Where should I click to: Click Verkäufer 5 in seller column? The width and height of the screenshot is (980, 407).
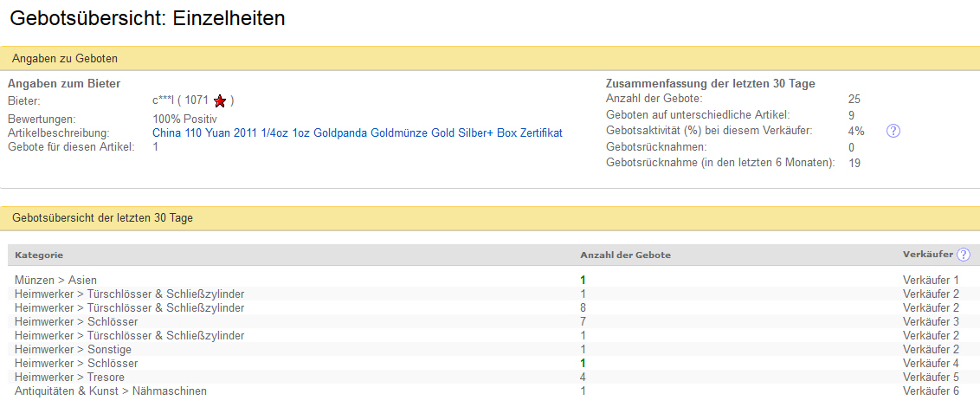(x=931, y=377)
